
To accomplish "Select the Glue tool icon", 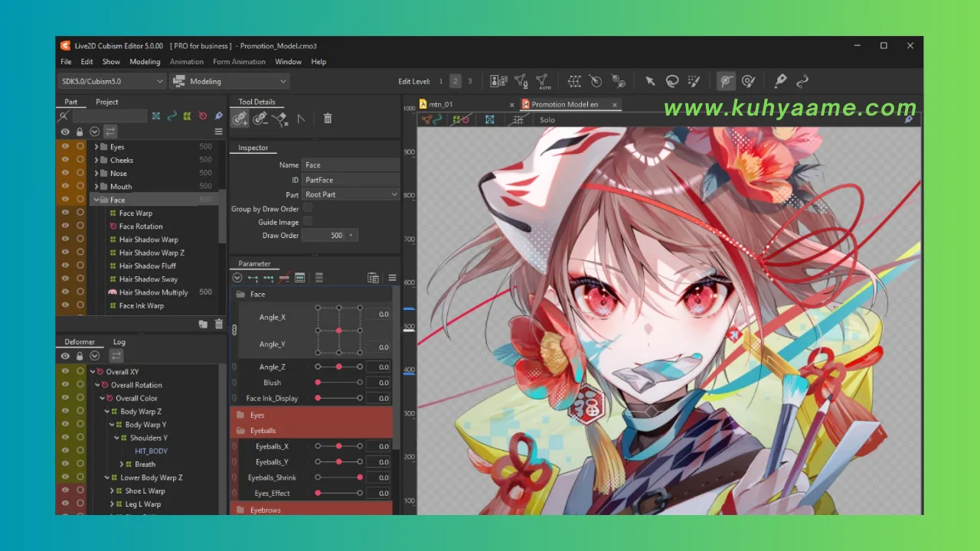I will (618, 81).
